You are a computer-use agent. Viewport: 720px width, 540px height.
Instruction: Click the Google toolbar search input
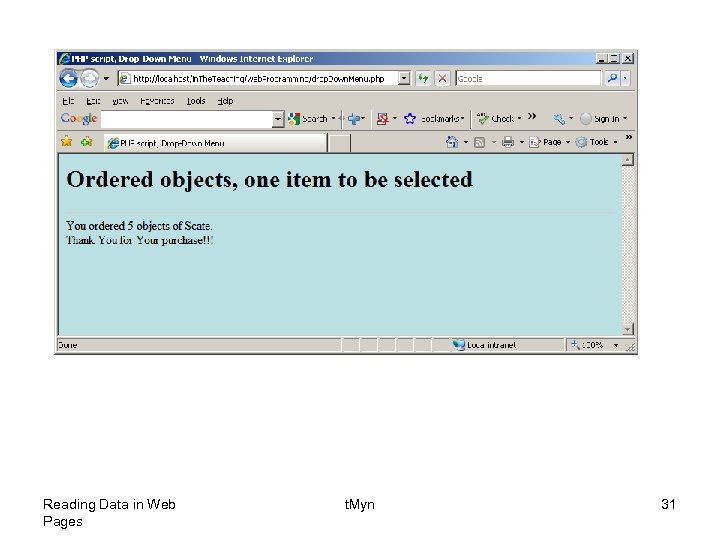186,119
